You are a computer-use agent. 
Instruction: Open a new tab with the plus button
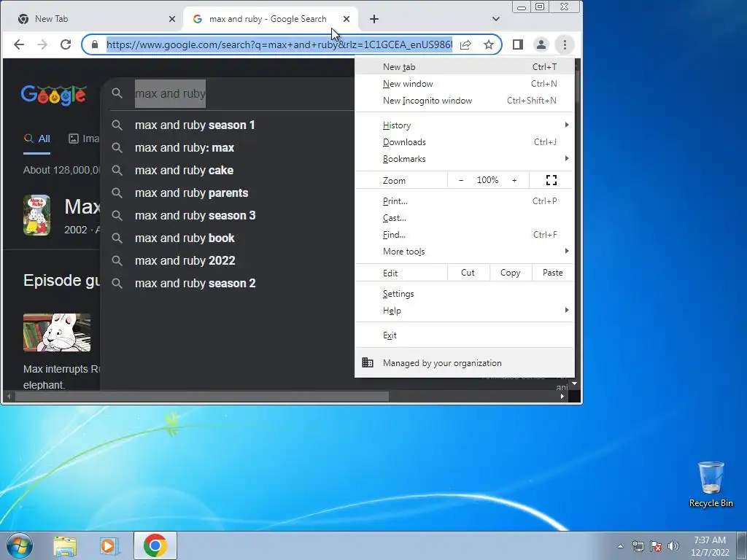374,19
